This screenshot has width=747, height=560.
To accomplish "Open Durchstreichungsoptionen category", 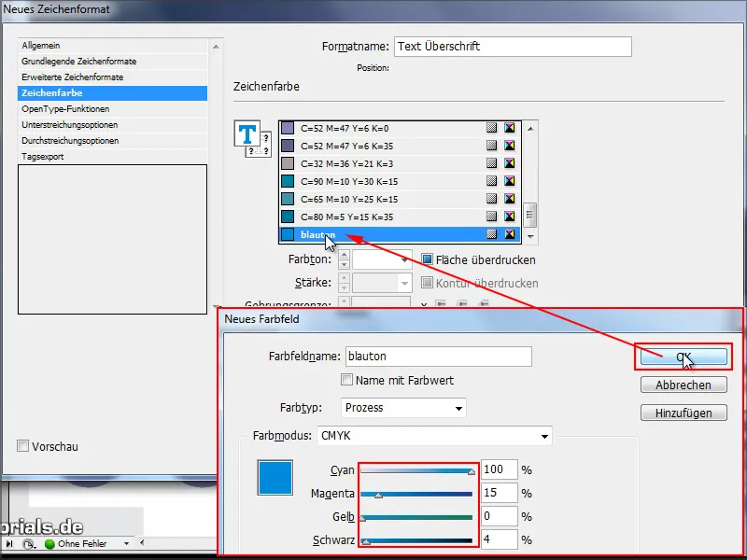I will click(x=112, y=141).
